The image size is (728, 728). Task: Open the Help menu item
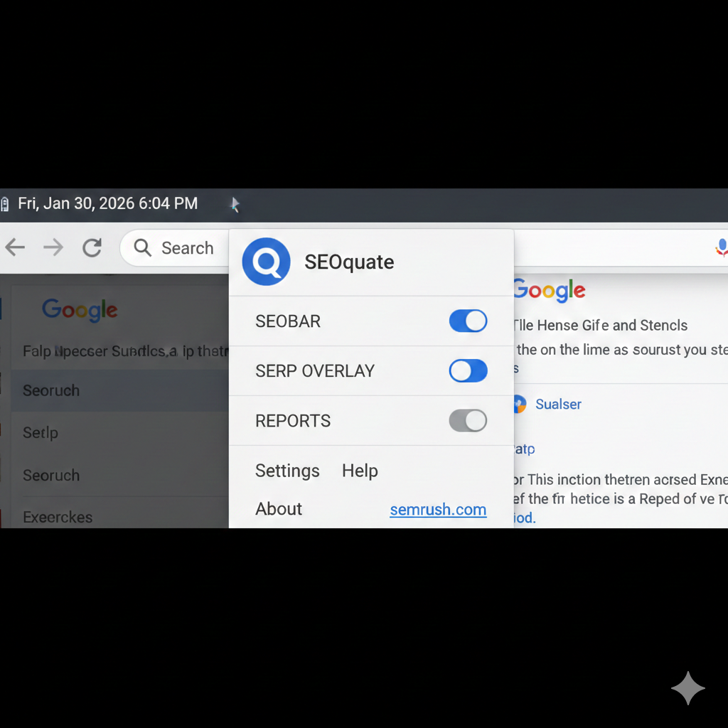pos(360,471)
